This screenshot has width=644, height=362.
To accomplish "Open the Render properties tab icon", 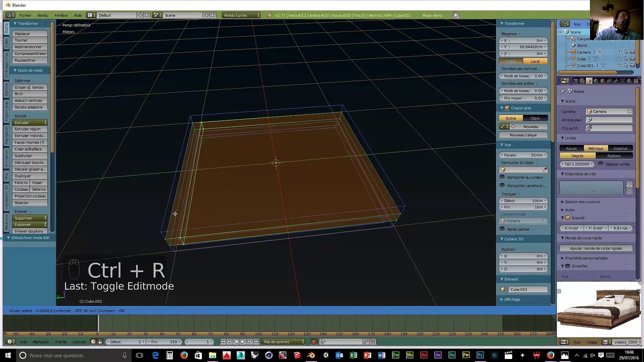I will [x=576, y=81].
